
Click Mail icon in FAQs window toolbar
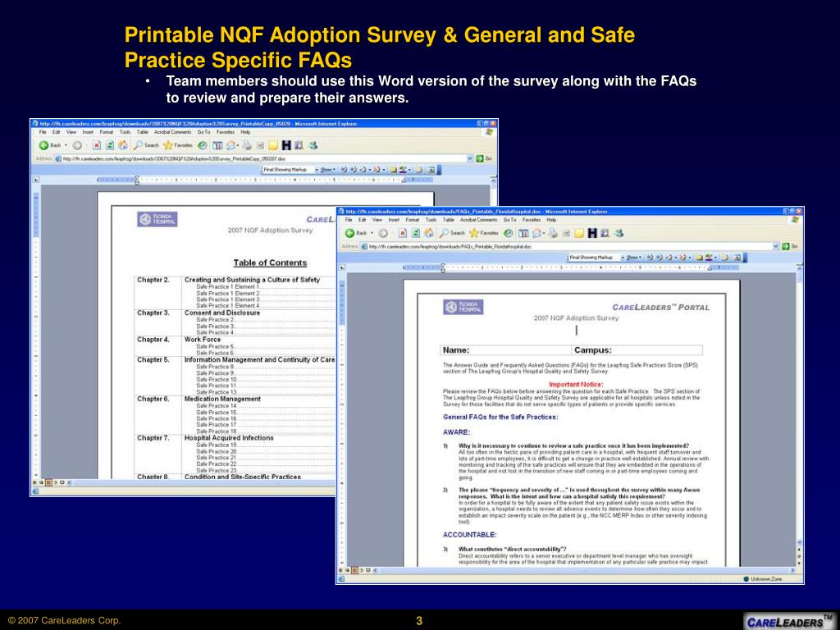pos(537,233)
